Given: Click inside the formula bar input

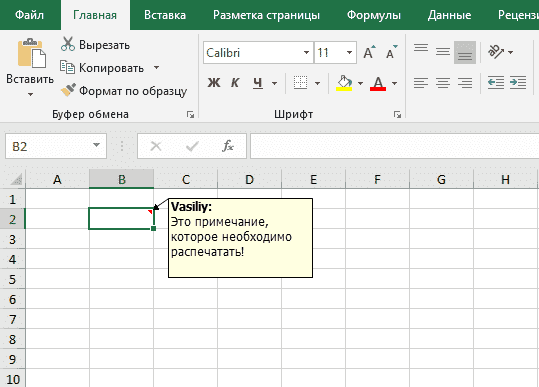Looking at the screenshot, I should point(395,146).
